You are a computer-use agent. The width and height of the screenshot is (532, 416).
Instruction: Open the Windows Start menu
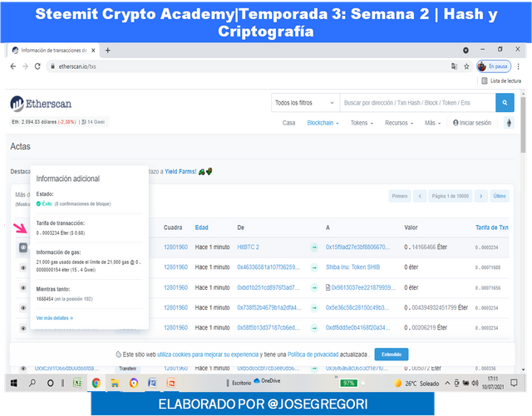tap(14, 383)
